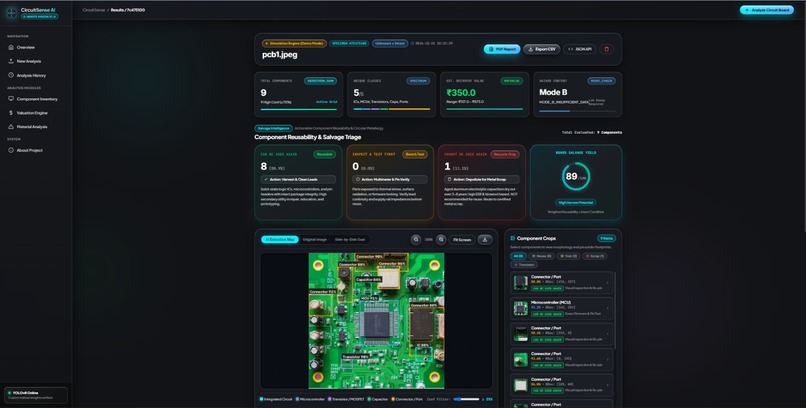Toggle Microcontroller legend item
Viewport: 806px width, 408px height.
click(310, 399)
